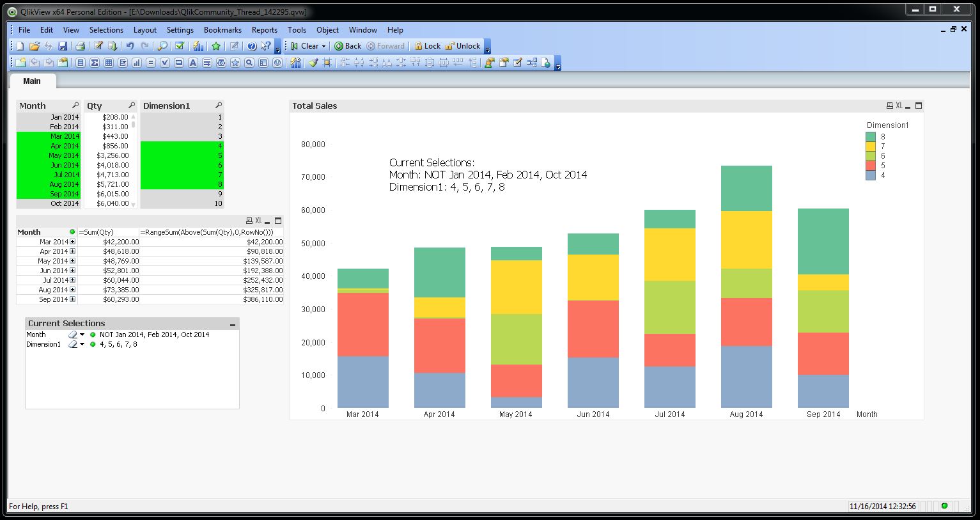Create a Search Object icon

click(249, 63)
